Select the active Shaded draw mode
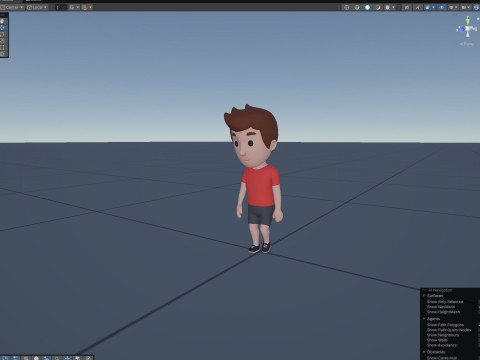Image resolution: width=480 pixels, height=360 pixels. click(x=367, y=7)
